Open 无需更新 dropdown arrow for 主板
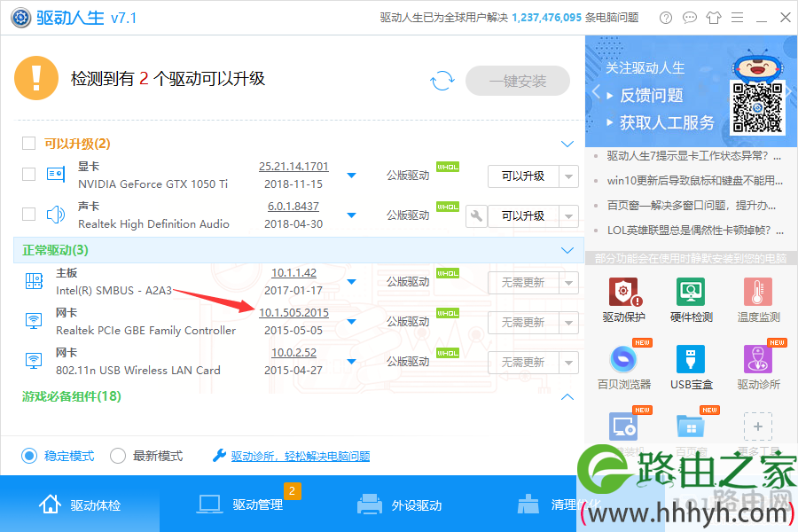 pyautogui.click(x=568, y=283)
